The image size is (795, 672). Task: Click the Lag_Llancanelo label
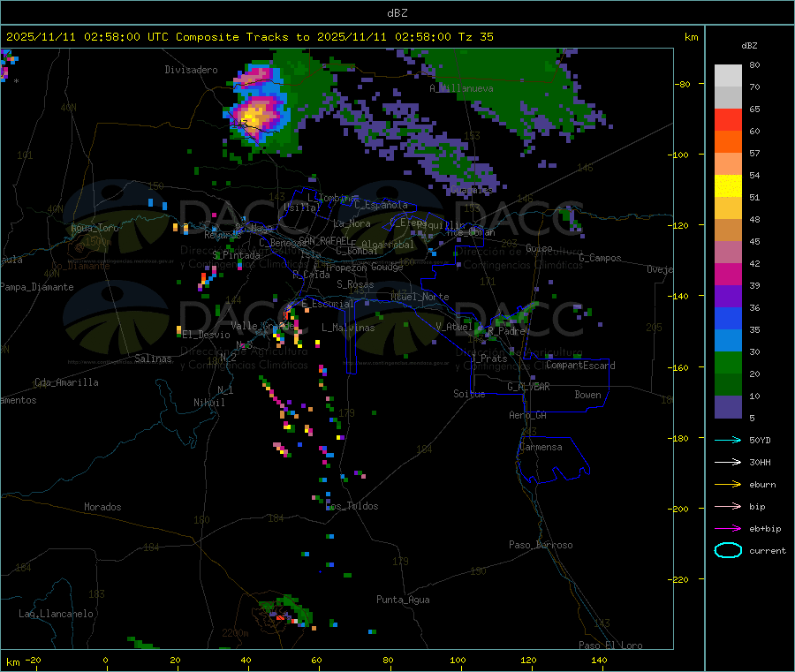tap(56, 613)
